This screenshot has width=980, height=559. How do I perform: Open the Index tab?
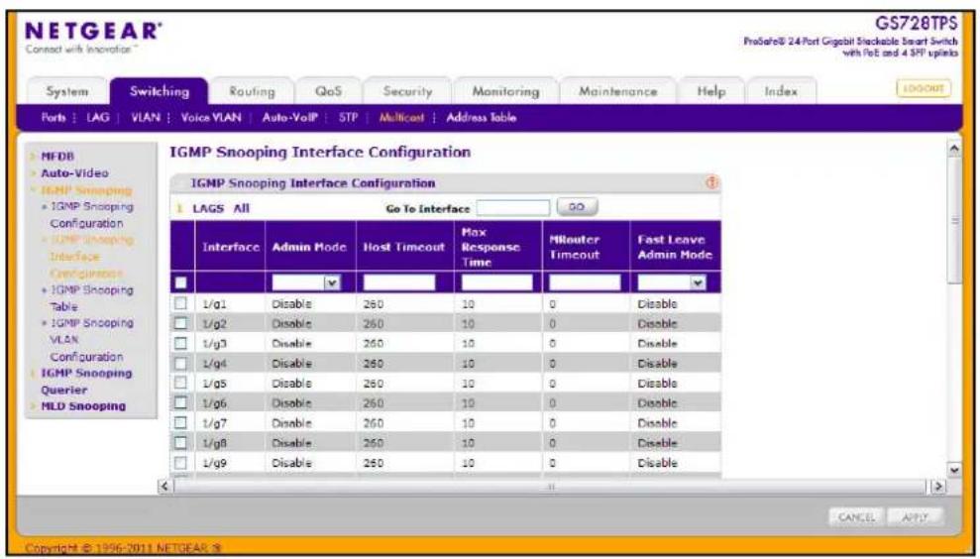coord(781,91)
